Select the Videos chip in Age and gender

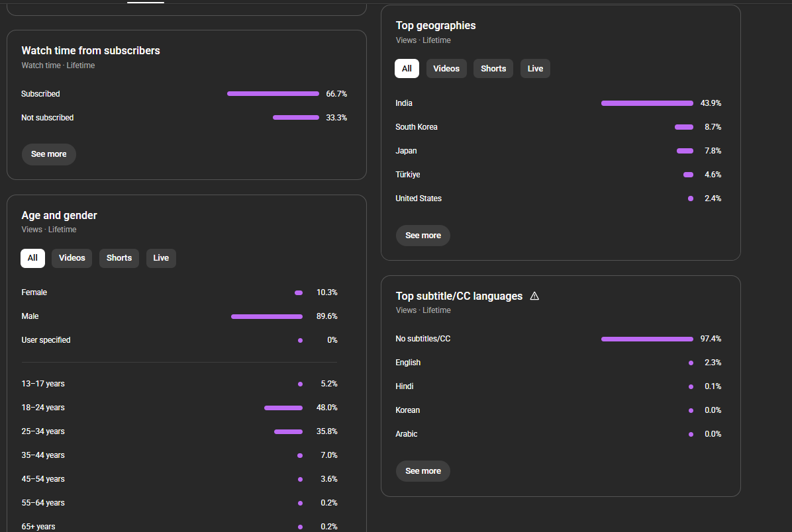[x=72, y=258]
